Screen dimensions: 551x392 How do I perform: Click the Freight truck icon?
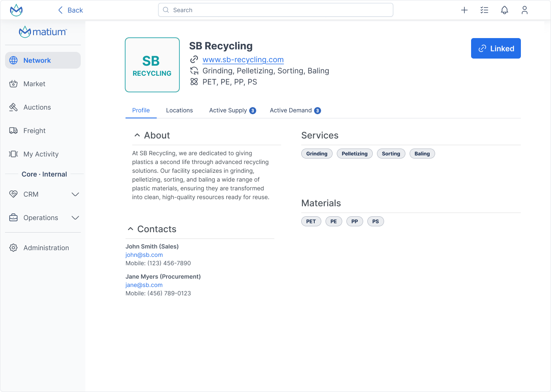coord(13,131)
